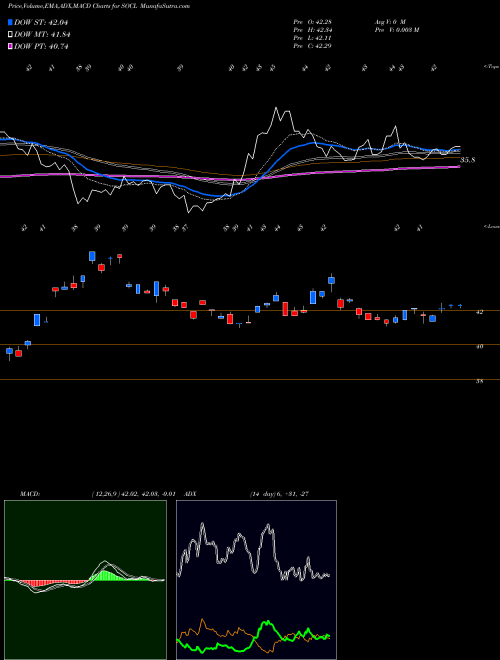Select ADX parameters '(14 day) 6, +31, -27'
The height and width of the screenshot is (660, 500).
pos(280,494)
